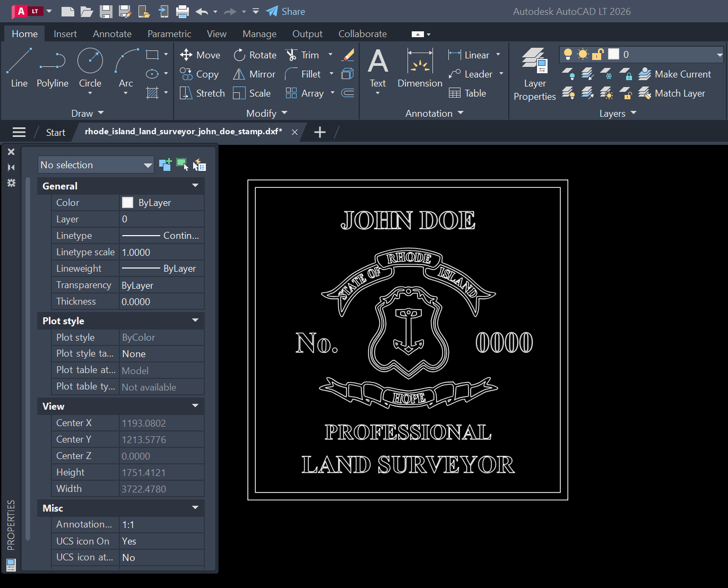The width and height of the screenshot is (728, 588).
Task: Toggle layer 0 on/off lightbulb
Action: [568, 54]
